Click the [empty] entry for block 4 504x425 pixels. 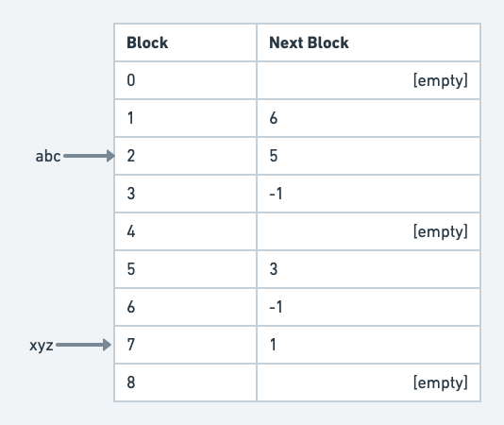[441, 231]
